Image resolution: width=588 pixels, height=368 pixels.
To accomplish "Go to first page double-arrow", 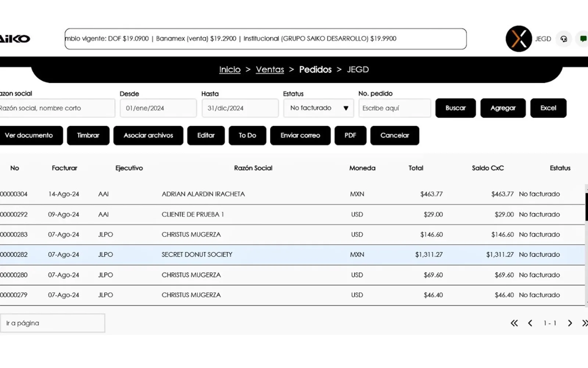I will [x=514, y=323].
